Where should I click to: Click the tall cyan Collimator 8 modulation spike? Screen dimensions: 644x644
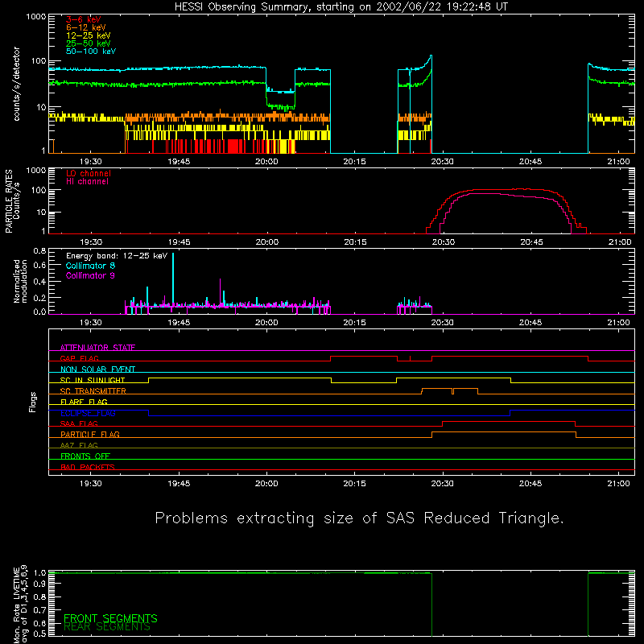(173, 279)
